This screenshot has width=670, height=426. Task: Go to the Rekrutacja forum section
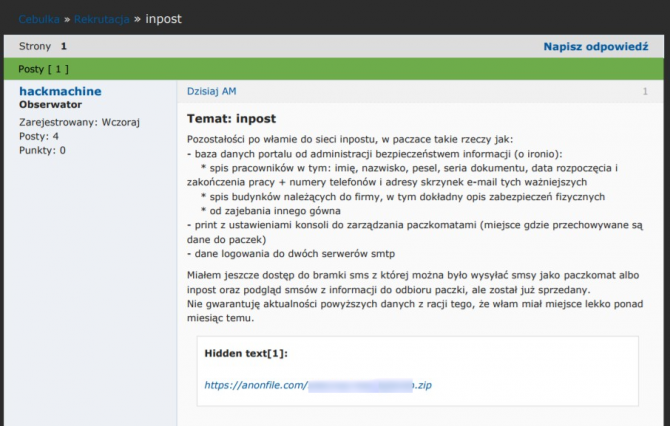102,19
